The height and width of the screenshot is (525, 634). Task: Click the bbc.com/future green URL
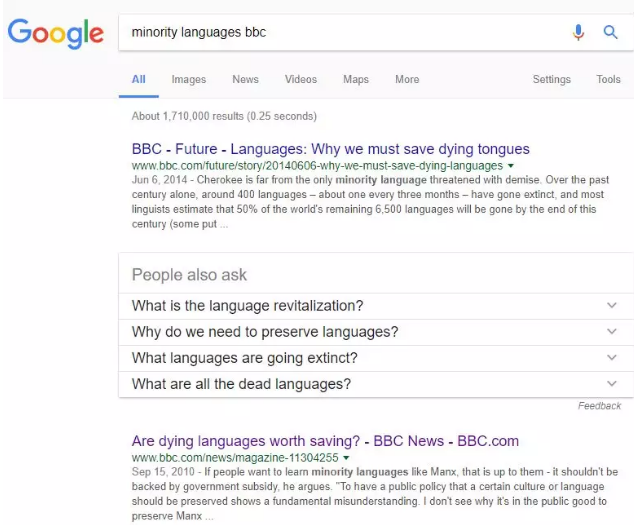tap(317, 166)
